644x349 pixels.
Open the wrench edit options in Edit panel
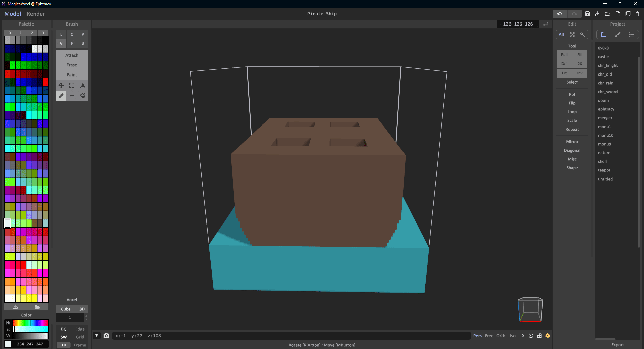click(583, 35)
